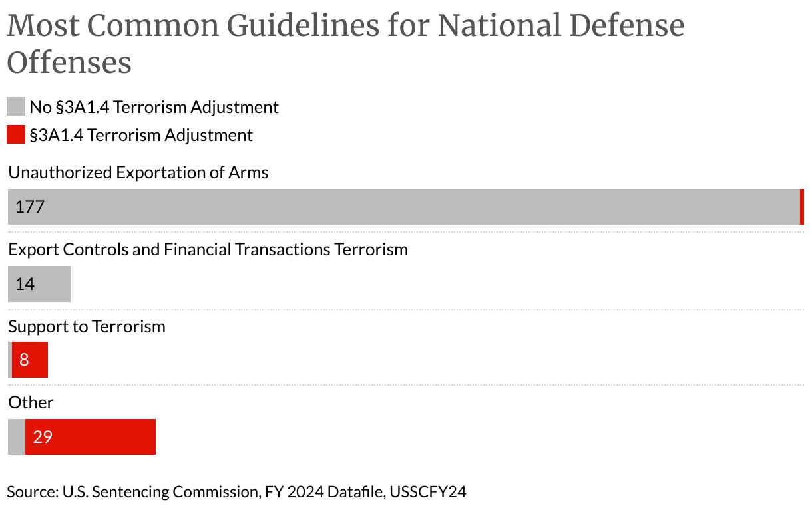Click the U.S. Sentencing Commission source text
The width and height of the screenshot is (812, 508).
tap(236, 492)
